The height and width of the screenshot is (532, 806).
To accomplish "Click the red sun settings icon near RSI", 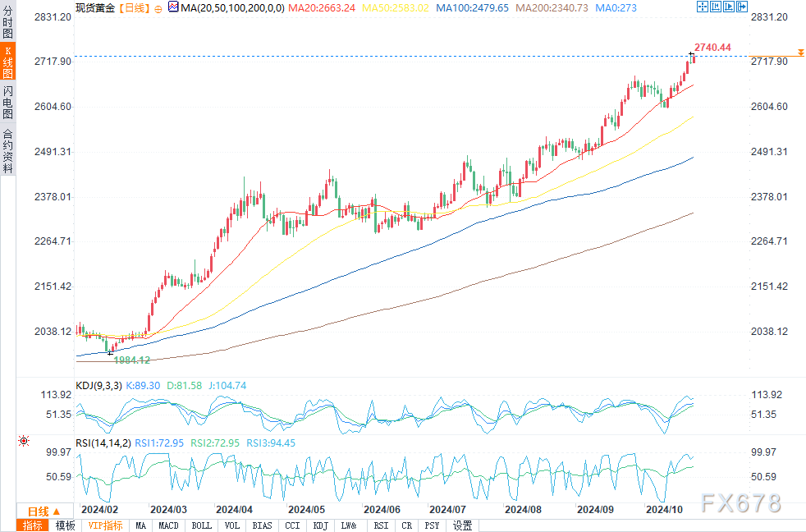I will click(23, 442).
